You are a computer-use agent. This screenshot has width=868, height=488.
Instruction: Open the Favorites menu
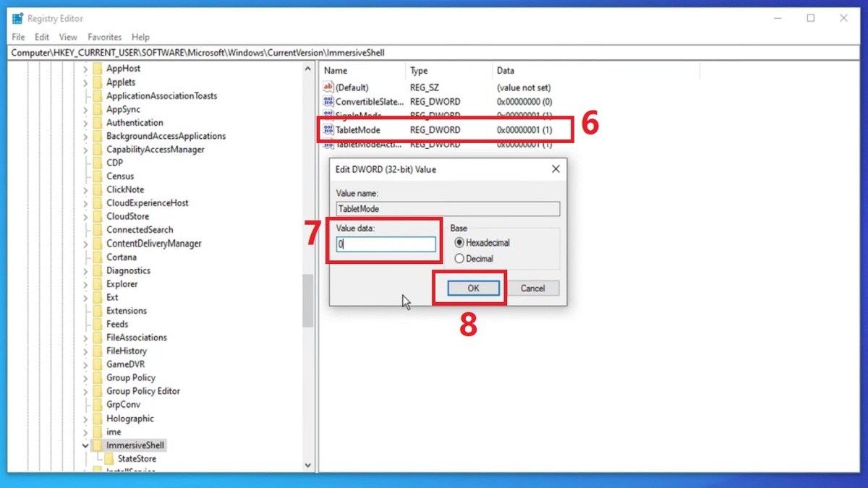(x=104, y=36)
